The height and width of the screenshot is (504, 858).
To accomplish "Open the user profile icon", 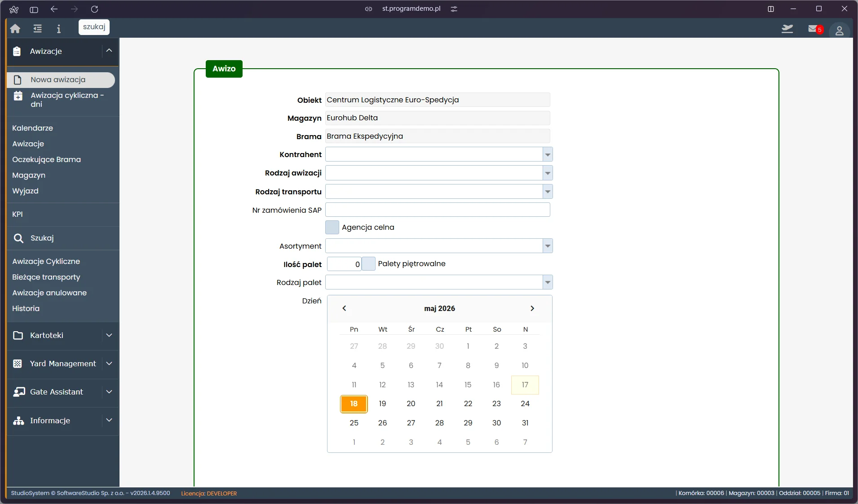I will 839,30.
